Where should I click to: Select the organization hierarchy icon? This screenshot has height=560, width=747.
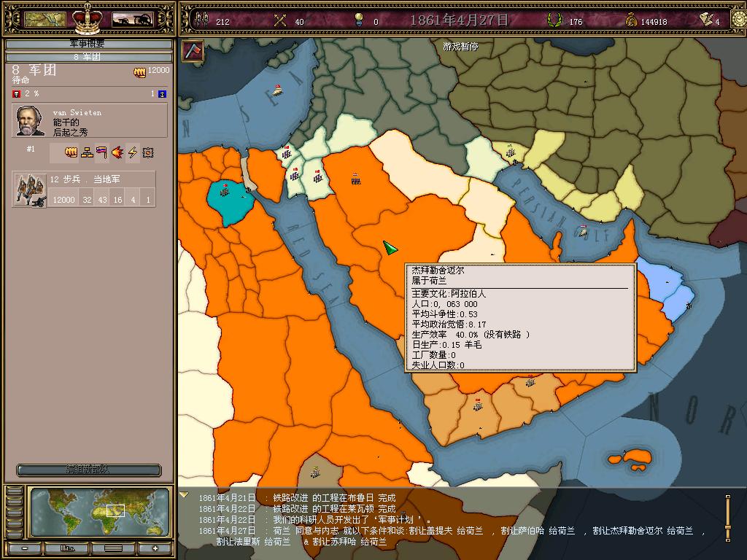tap(87, 152)
